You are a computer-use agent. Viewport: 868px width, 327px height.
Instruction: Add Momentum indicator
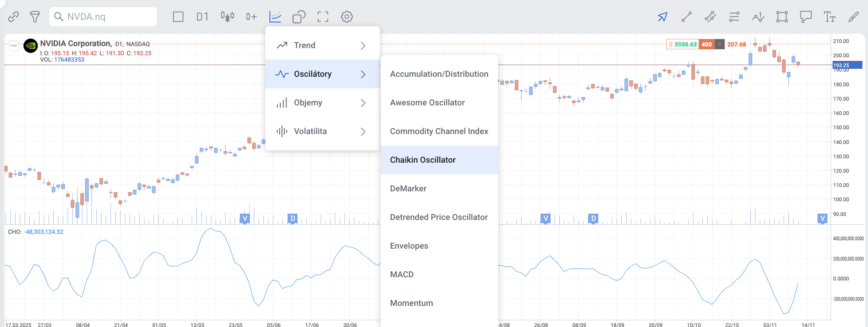(439, 303)
